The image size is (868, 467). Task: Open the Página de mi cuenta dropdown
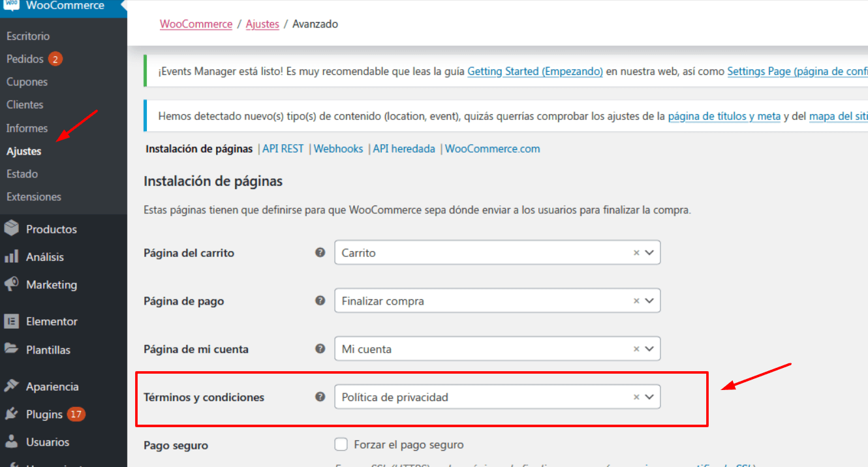pyautogui.click(x=497, y=349)
